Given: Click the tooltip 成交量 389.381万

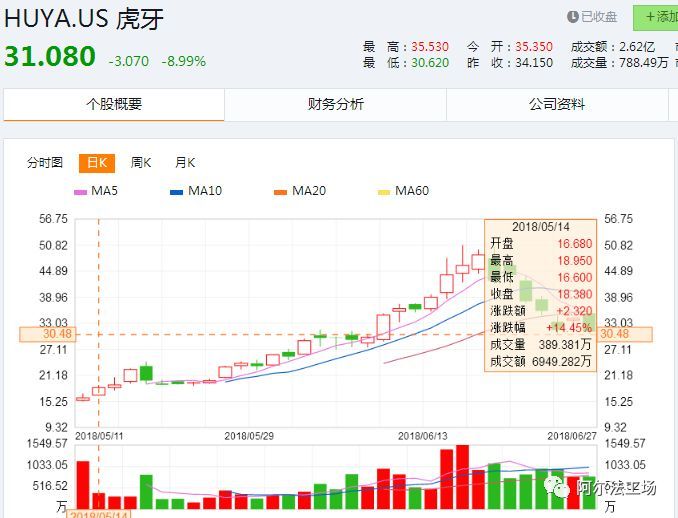Looking at the screenshot, I should [565, 345].
